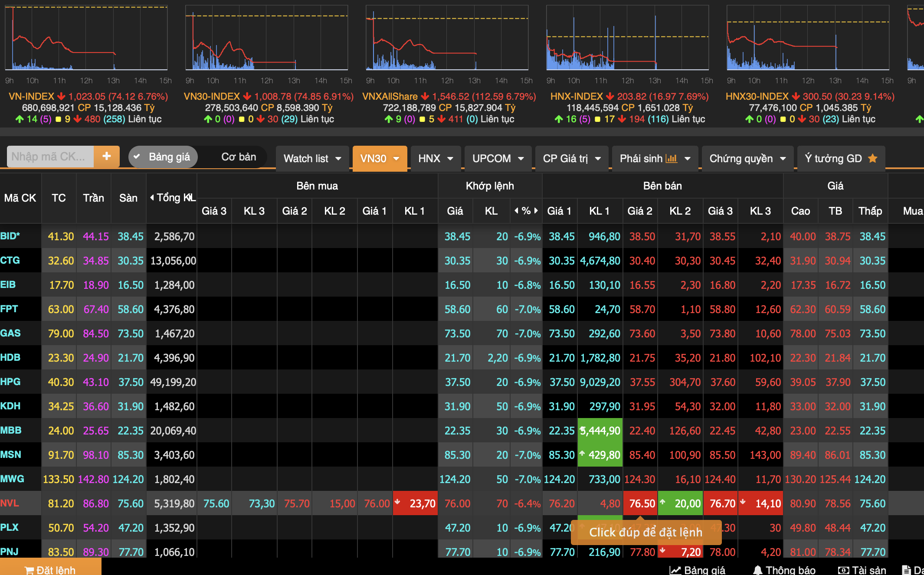Image resolution: width=924 pixels, height=575 pixels.
Task: Click NVL sell price 76.70 cell
Action: tap(721, 503)
